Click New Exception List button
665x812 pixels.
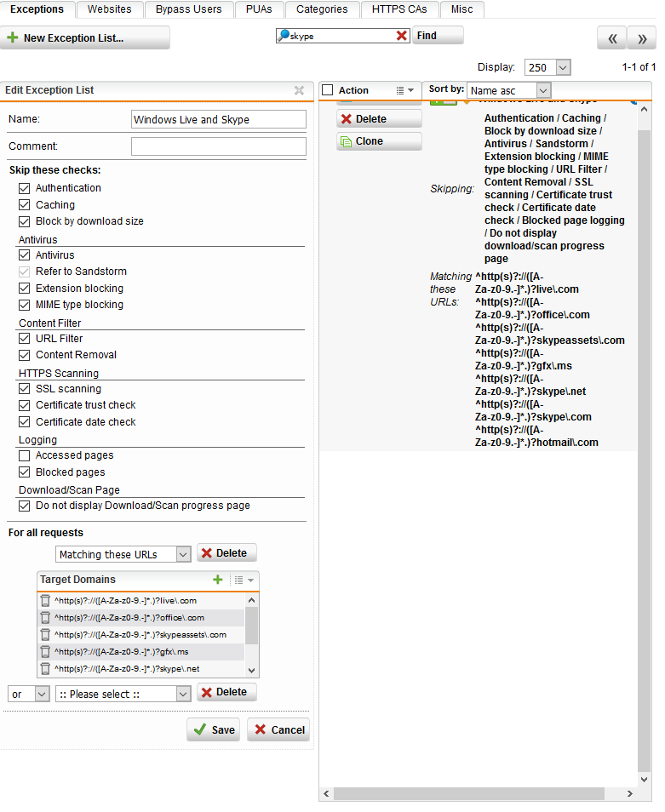(x=85, y=38)
